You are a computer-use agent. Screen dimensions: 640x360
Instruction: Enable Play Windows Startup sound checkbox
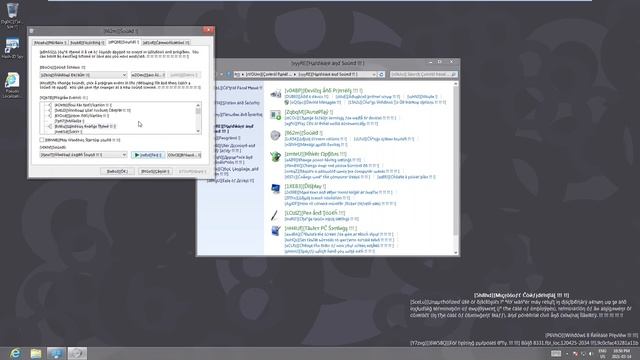[42, 140]
